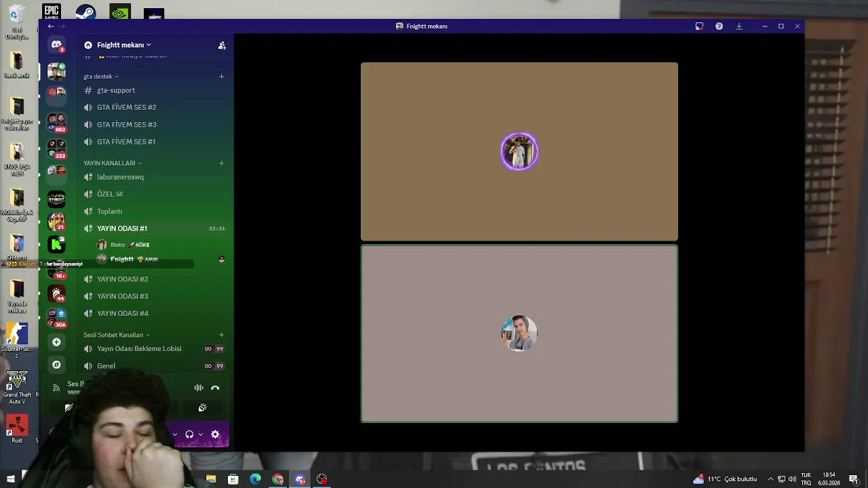
Task: Open the Kick server icon in the sidebar
Action: [56, 243]
